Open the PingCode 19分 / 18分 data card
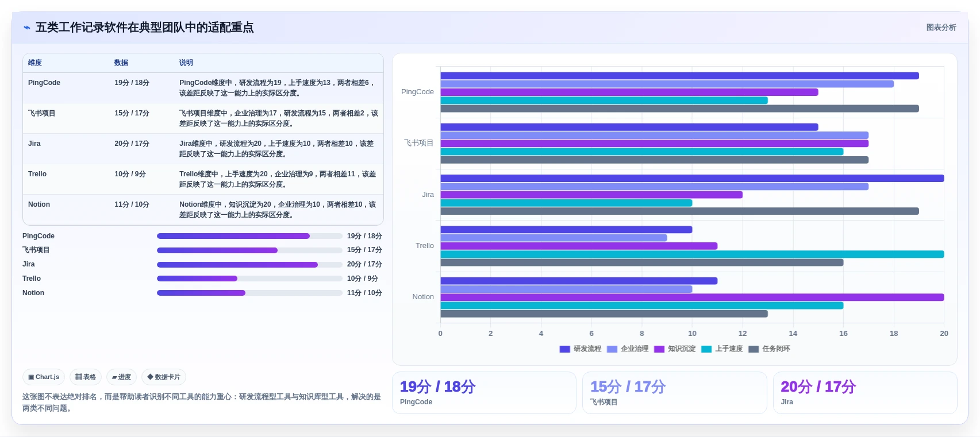Viewport: 980px width, 437px height. pos(484,393)
